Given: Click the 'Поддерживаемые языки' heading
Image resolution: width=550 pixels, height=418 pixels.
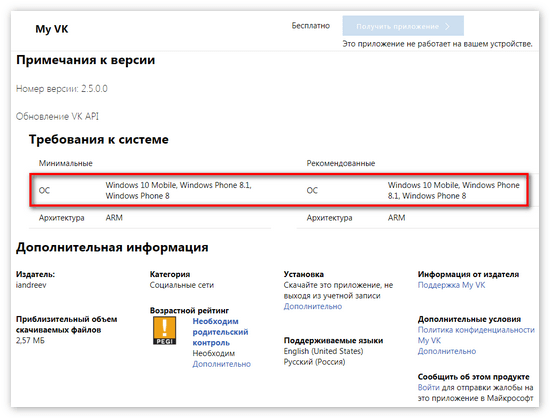Looking at the screenshot, I should click(333, 340).
